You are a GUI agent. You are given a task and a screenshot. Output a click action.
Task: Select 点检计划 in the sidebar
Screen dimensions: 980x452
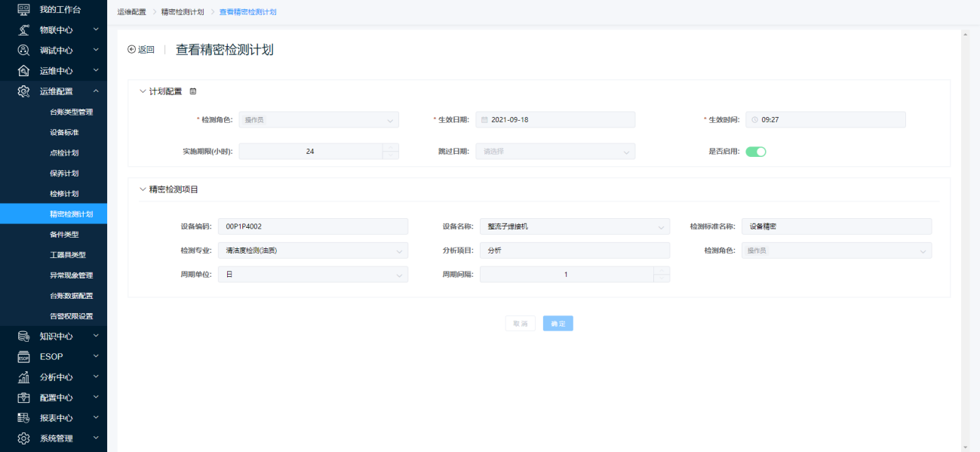[64, 152]
